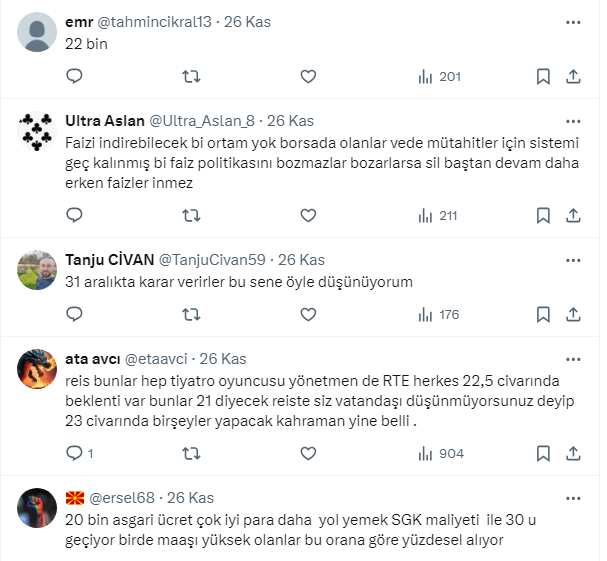
Task: Open more menu for Ultra Aslan's tweet
Action: coord(573,120)
